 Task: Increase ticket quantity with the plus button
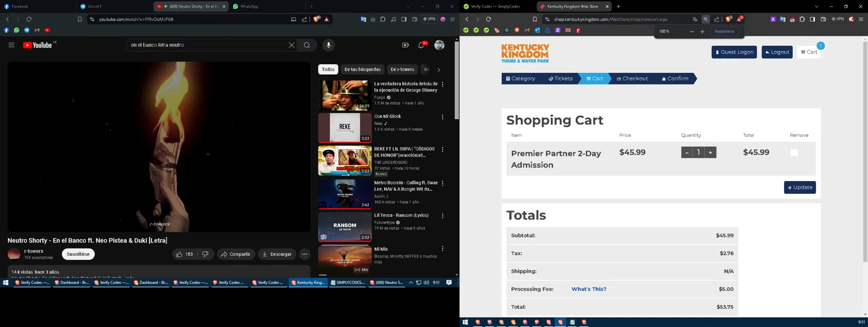tap(711, 153)
